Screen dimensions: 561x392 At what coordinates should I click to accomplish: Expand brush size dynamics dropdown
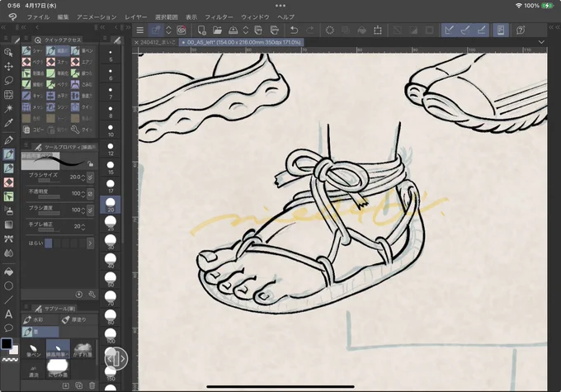point(90,177)
